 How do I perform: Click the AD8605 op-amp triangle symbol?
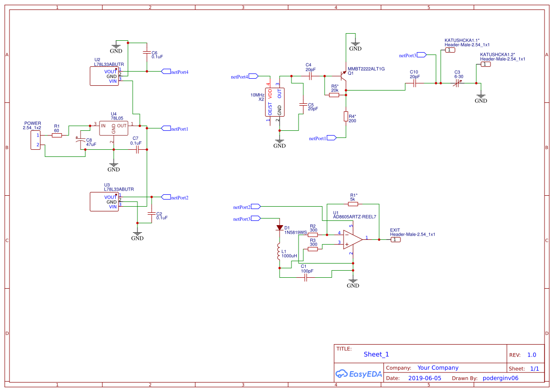click(353, 239)
